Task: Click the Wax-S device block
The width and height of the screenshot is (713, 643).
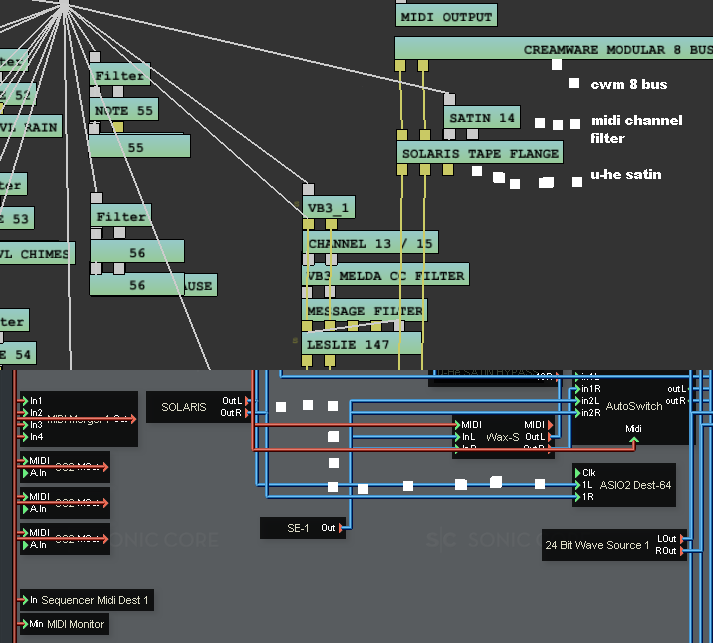Action: click(503, 437)
